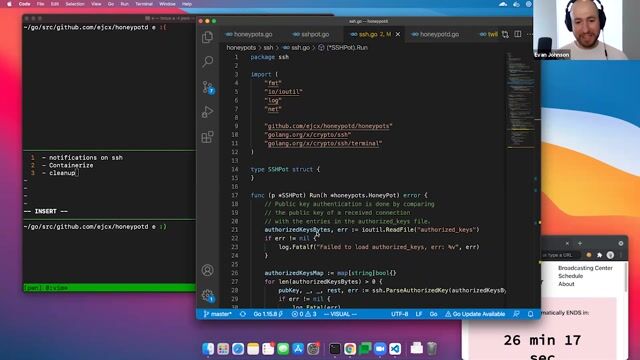
Task: Open the Terminal menu in menu bar
Action: point(144,4)
